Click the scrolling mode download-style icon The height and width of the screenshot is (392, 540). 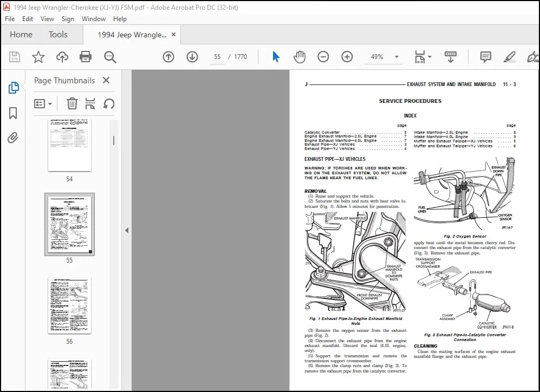[x=451, y=57]
